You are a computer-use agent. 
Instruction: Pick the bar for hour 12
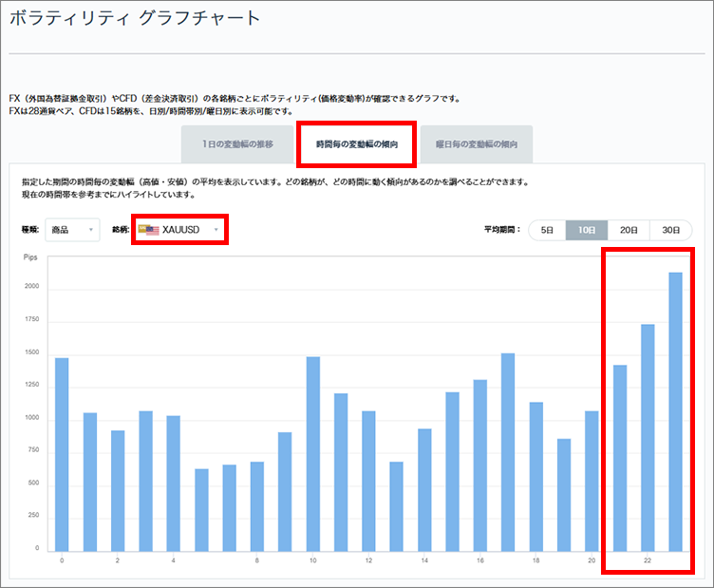coord(369,481)
